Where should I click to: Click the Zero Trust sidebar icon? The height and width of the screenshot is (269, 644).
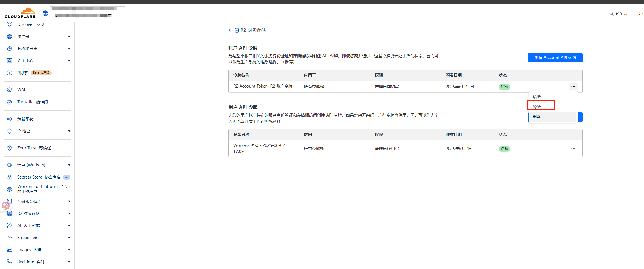[x=9, y=148]
